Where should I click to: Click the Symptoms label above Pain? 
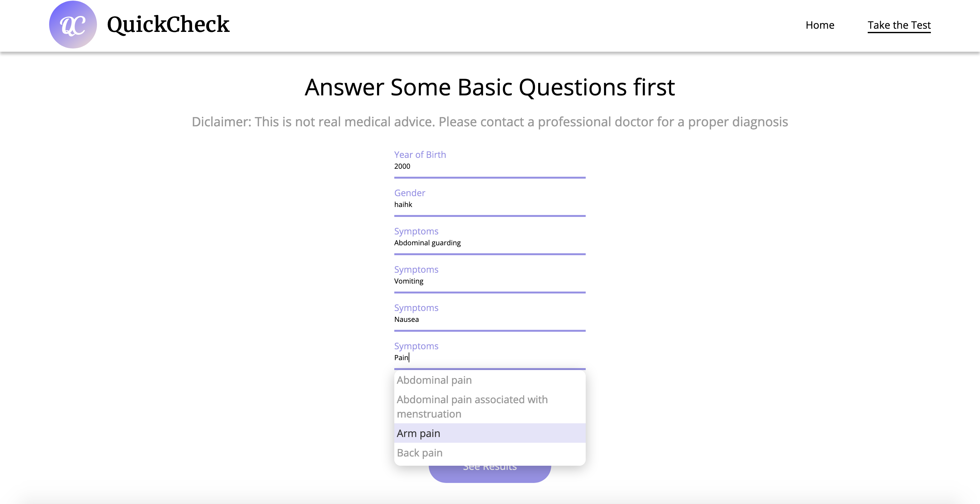tap(416, 346)
